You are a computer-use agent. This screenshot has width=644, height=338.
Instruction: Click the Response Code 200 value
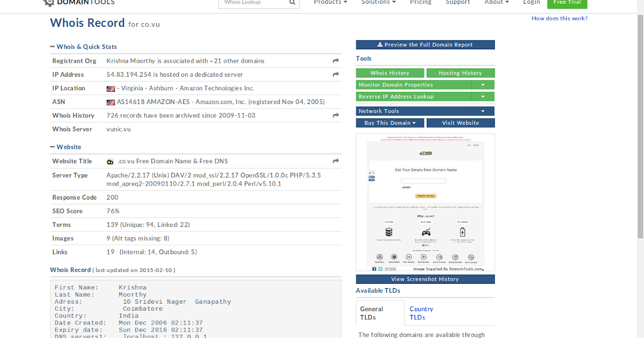112,197
